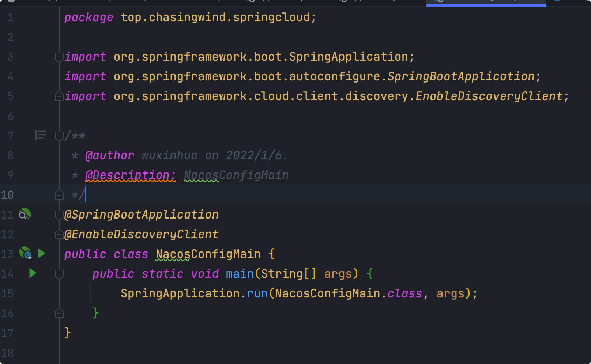The width and height of the screenshot is (591, 364).
Task: Click the args parameter in the main signature
Action: point(338,274)
